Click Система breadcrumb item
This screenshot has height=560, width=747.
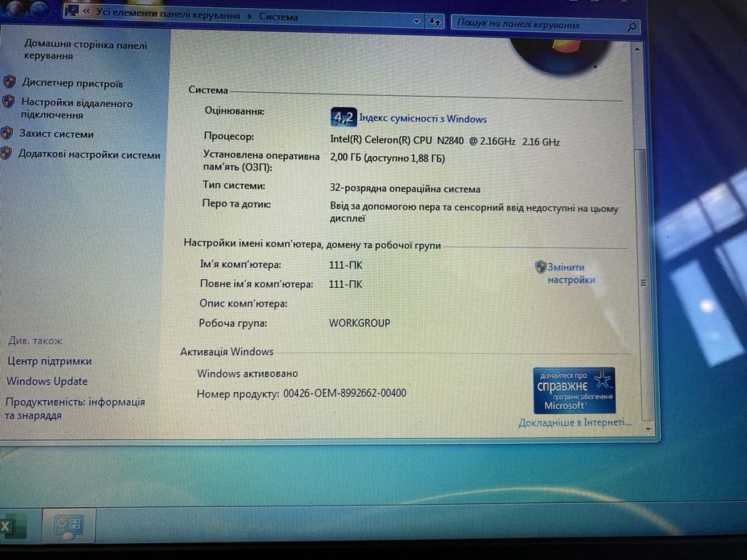pos(278,17)
